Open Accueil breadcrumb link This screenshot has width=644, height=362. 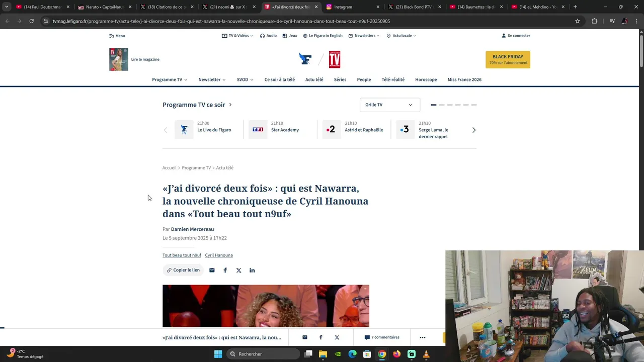click(x=169, y=168)
